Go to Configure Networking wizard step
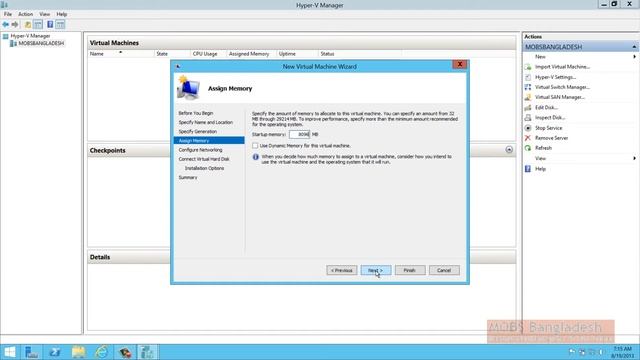 click(200, 150)
